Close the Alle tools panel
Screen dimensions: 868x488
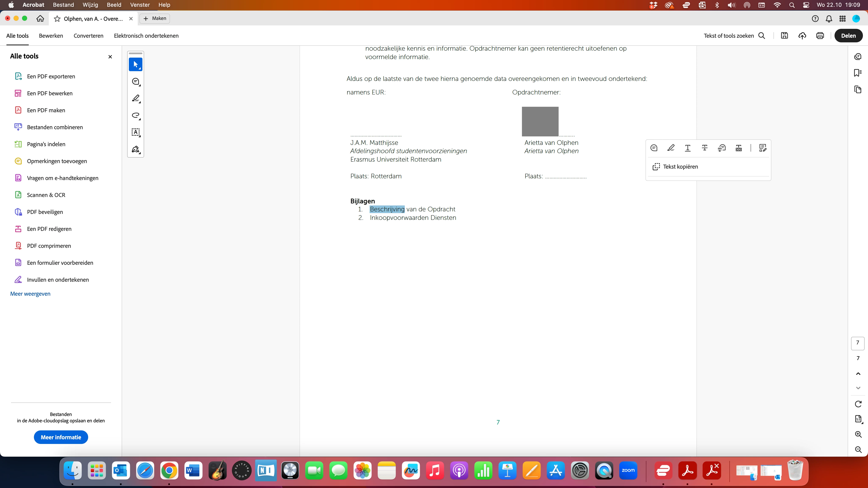point(110,57)
